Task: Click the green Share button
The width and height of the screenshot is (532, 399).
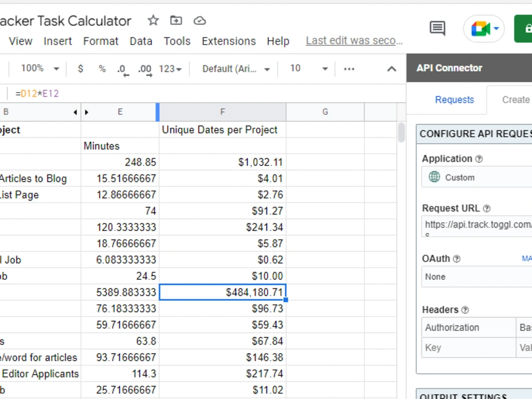Action: coord(523,29)
